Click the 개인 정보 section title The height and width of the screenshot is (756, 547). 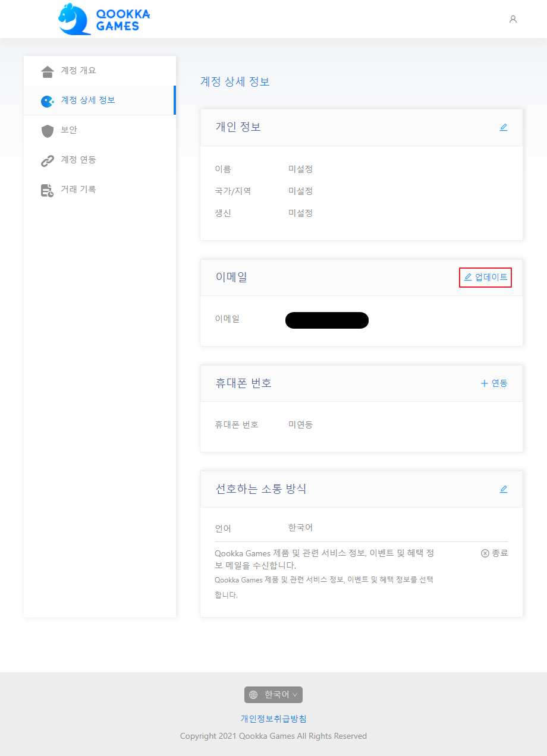(238, 127)
